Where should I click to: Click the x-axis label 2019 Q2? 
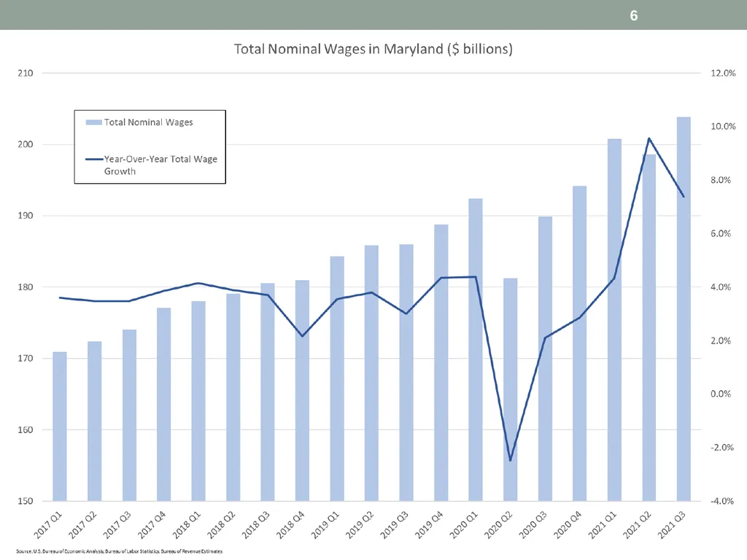(x=360, y=525)
